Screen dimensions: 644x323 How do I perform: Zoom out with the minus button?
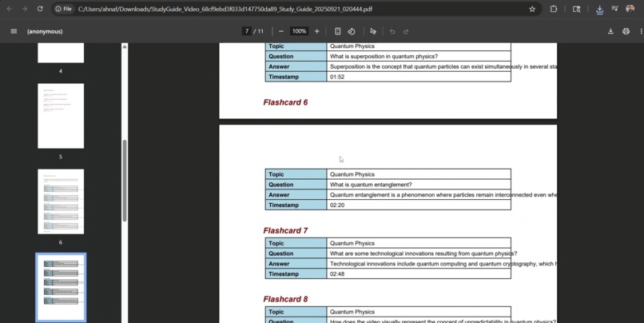pyautogui.click(x=281, y=31)
